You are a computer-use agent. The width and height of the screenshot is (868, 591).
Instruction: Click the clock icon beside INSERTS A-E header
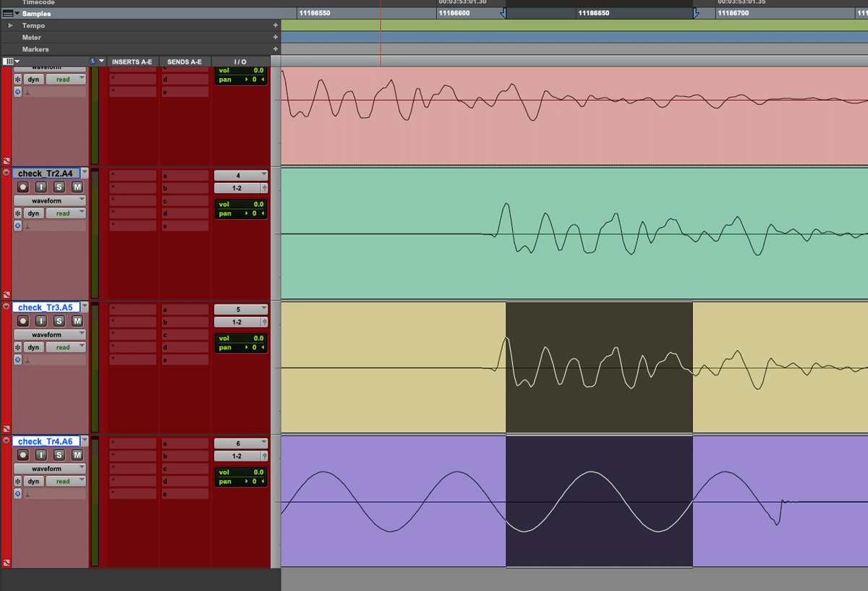(x=92, y=61)
